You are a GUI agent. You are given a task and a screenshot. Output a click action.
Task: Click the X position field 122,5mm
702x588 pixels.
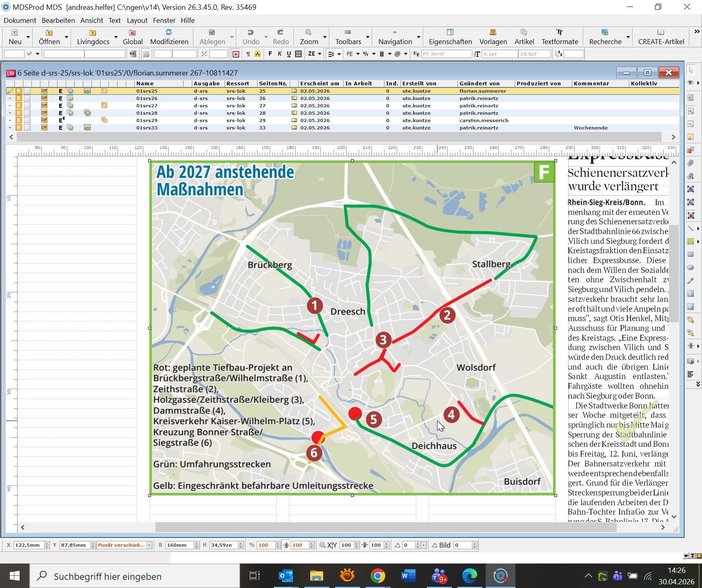(28, 545)
